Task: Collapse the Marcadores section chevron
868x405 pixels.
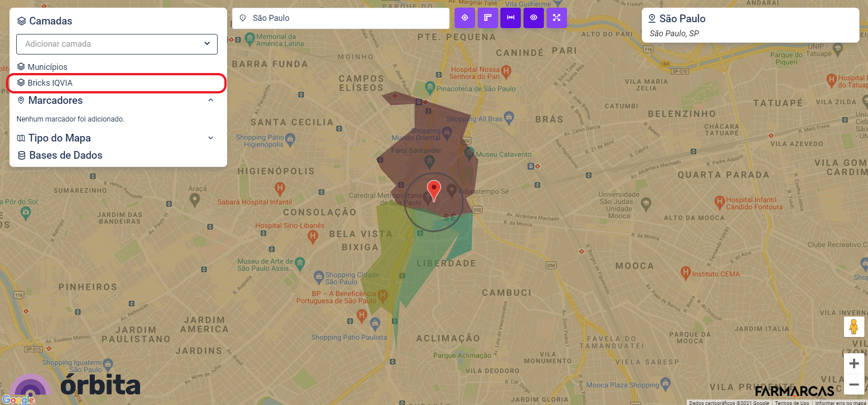Action: [x=211, y=100]
